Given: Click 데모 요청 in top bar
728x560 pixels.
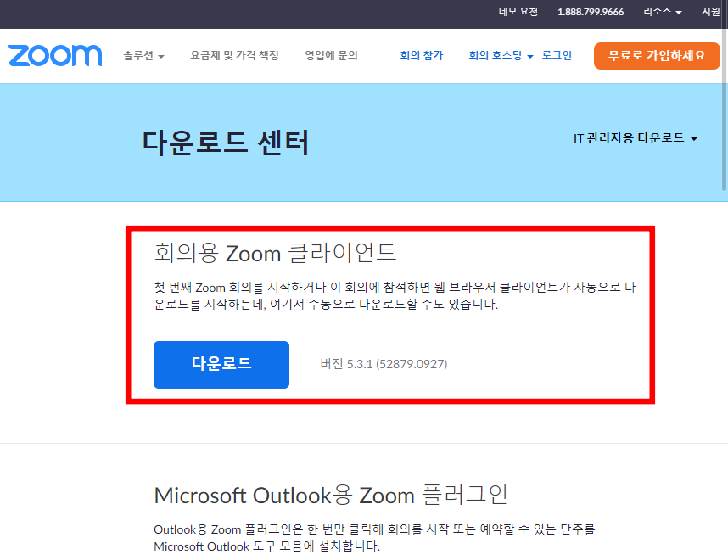Looking at the screenshot, I should tap(518, 12).
